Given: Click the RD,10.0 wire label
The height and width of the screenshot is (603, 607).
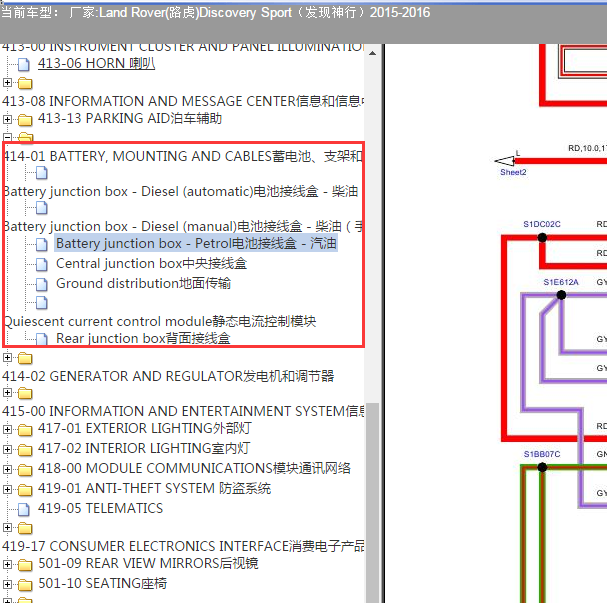Looking at the screenshot, I should 587,148.
